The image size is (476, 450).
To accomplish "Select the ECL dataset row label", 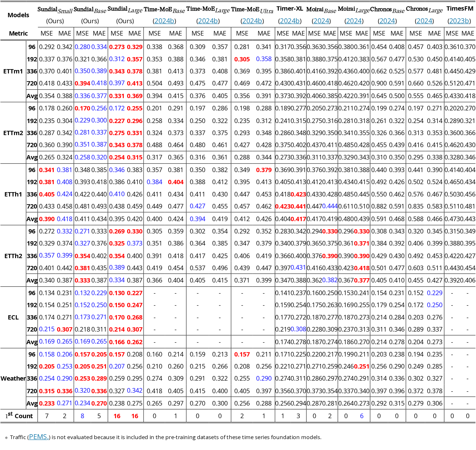I will [x=13, y=317].
